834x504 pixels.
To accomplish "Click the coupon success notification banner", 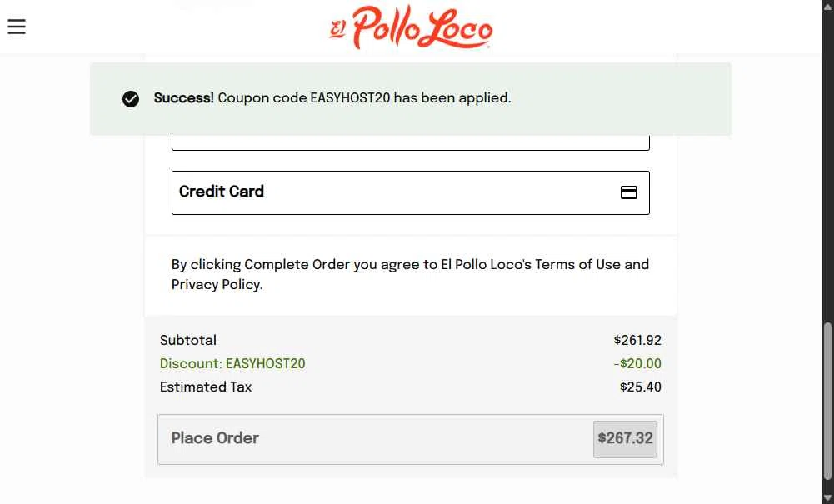I will [410, 98].
